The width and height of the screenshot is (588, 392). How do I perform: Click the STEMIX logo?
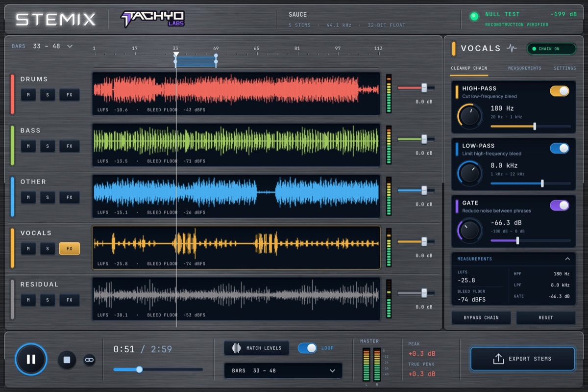[55, 19]
